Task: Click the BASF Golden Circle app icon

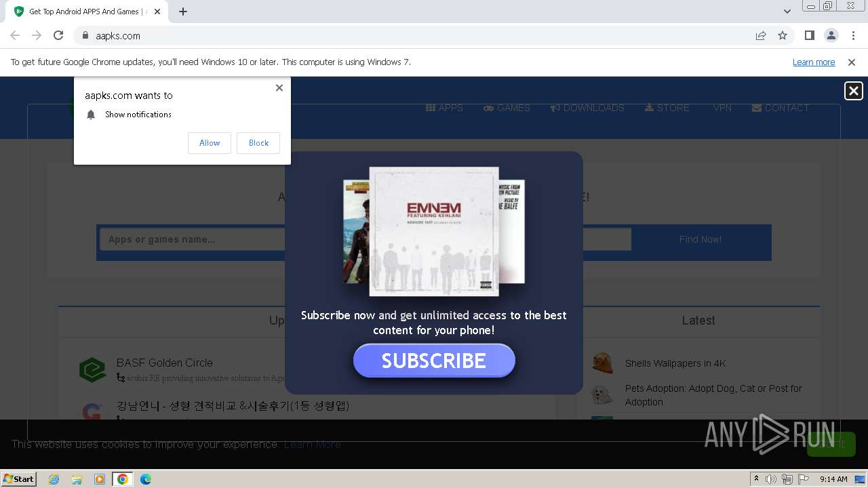Action: 92,370
